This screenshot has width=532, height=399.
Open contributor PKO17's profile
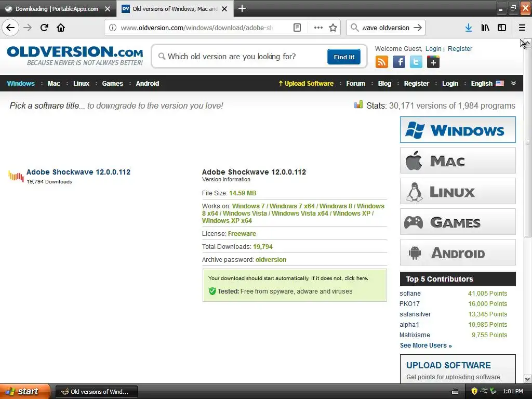[409, 303]
